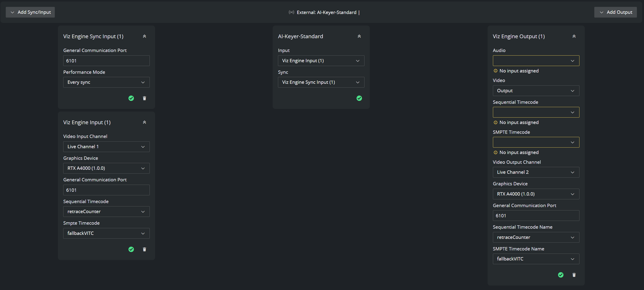Click broadcast icon beside External AI-Keyer-Standard
Viewport: 644px width, 290px height.
coord(291,12)
